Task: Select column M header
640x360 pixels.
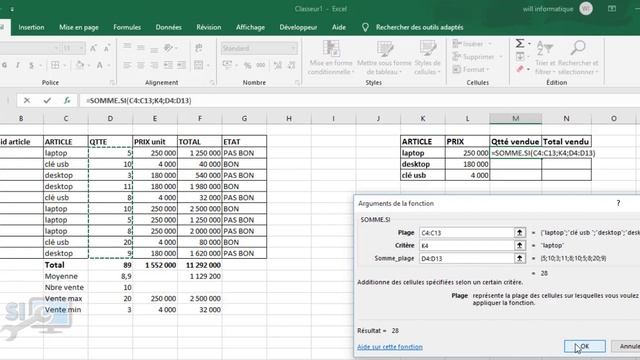Action: point(516,118)
